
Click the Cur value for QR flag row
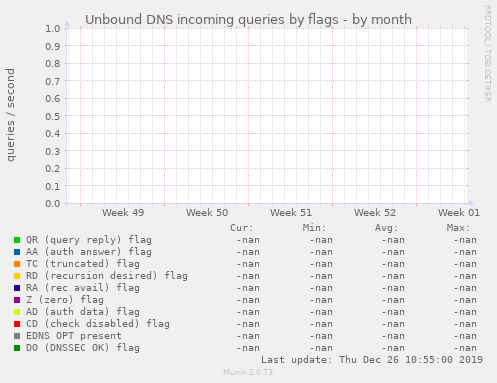click(x=248, y=240)
